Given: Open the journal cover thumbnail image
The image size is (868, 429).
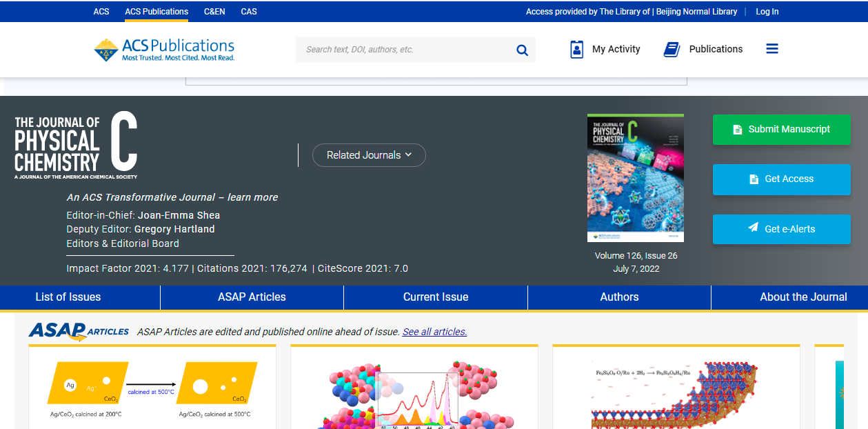Looking at the screenshot, I should (x=636, y=178).
